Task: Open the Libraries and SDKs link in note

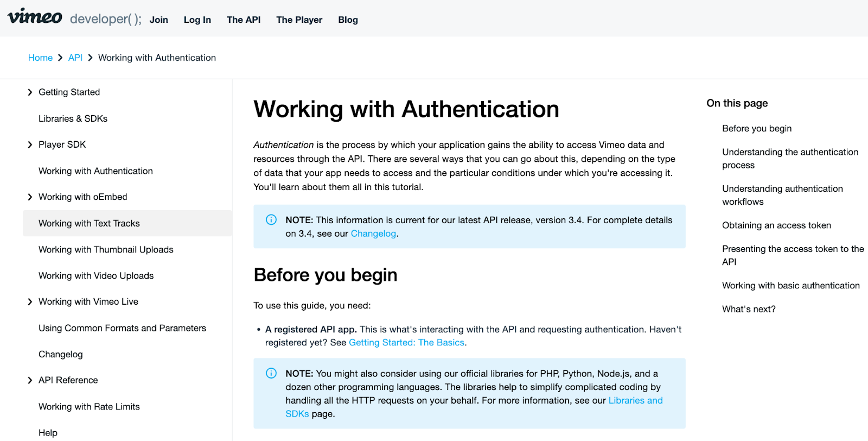Action: click(x=635, y=401)
